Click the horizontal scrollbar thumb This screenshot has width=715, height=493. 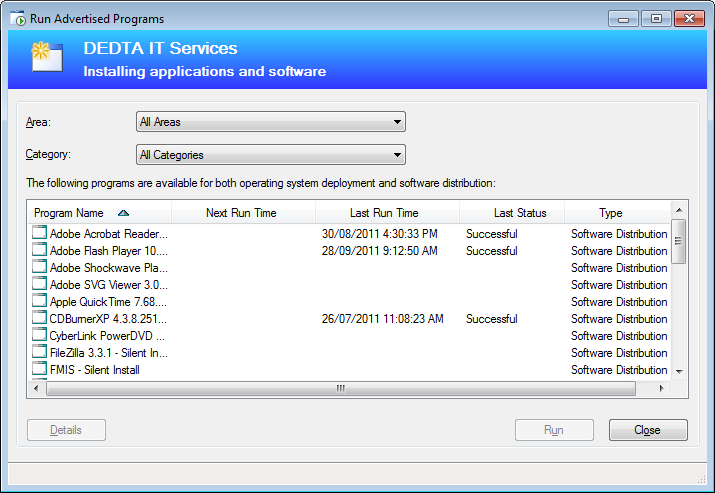pos(341,389)
